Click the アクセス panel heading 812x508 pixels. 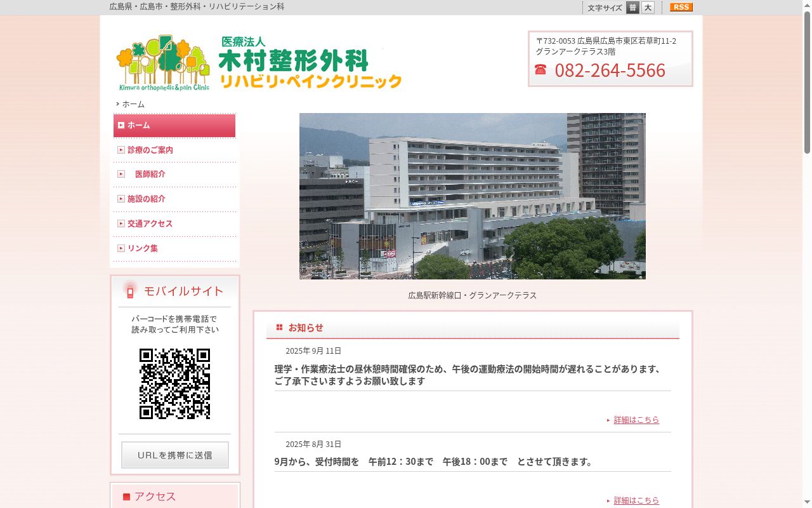(155, 497)
